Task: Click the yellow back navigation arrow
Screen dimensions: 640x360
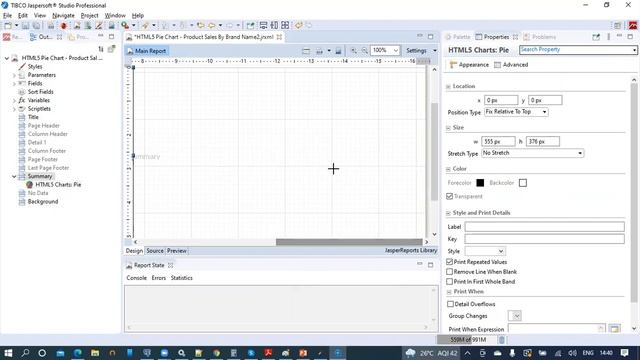Action: [200, 26]
